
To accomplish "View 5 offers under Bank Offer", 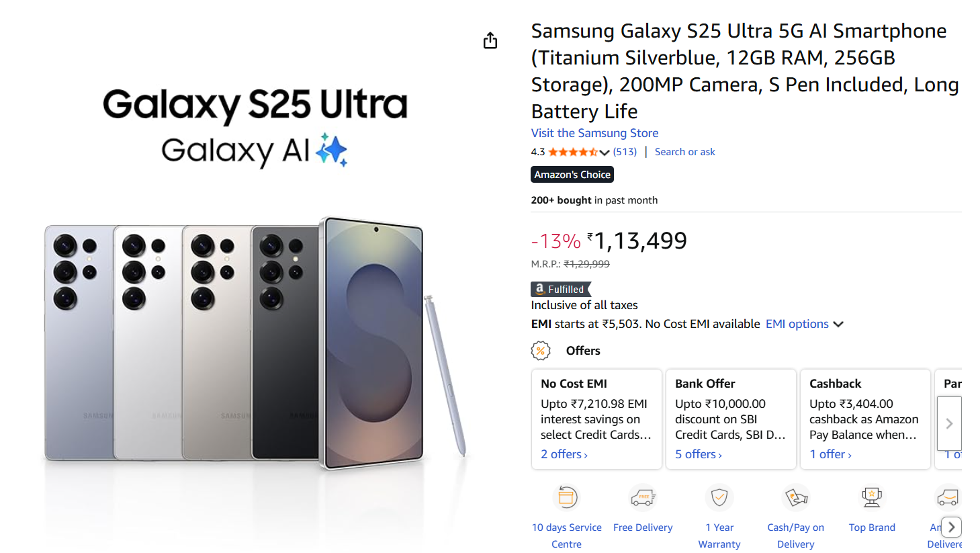I will click(x=699, y=454).
